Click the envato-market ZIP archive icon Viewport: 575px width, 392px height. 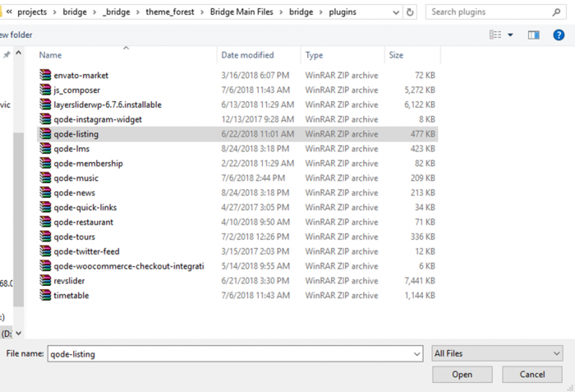45,75
